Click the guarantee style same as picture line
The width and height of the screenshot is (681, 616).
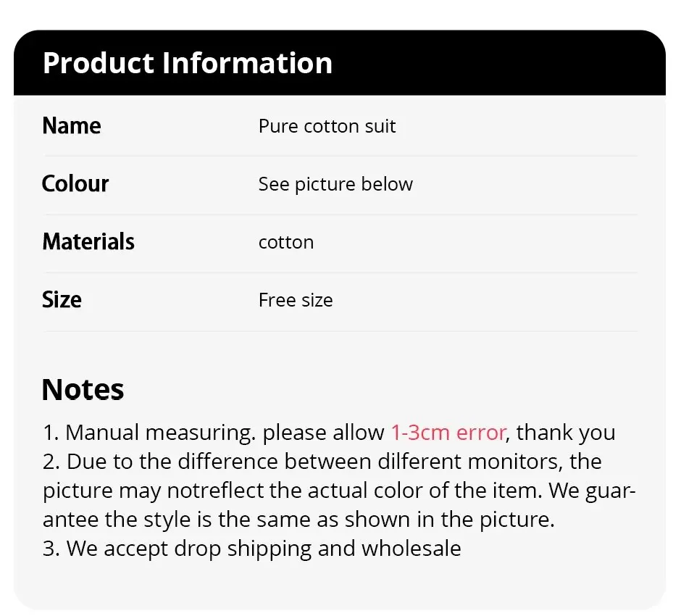tap(297, 520)
